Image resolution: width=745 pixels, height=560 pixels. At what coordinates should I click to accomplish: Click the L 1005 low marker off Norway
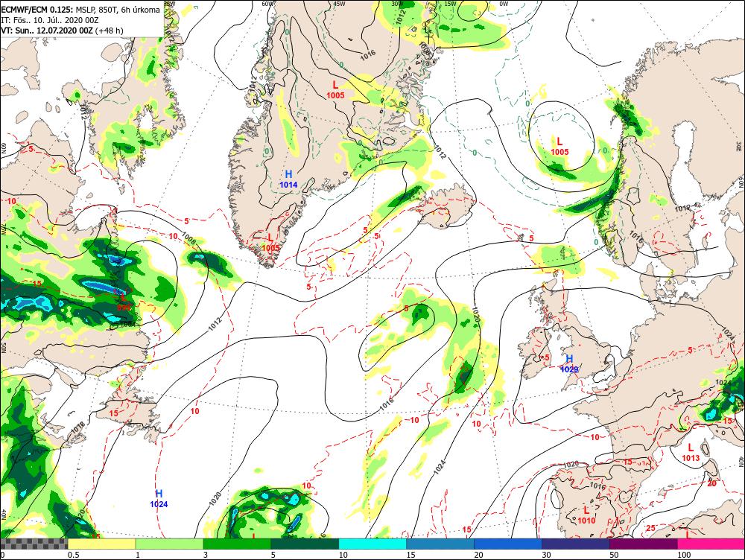[559, 146]
